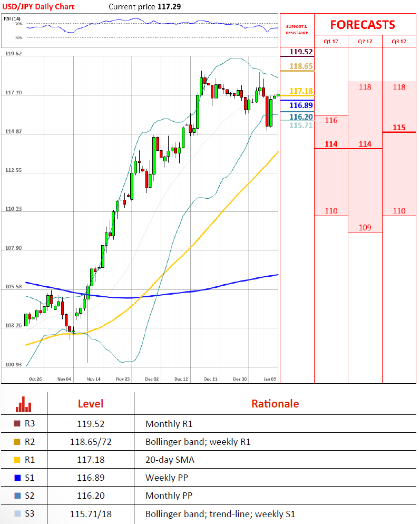Viewport: 420px width, 524px height.
Task: Click the FORECASTS header
Action: point(363,25)
